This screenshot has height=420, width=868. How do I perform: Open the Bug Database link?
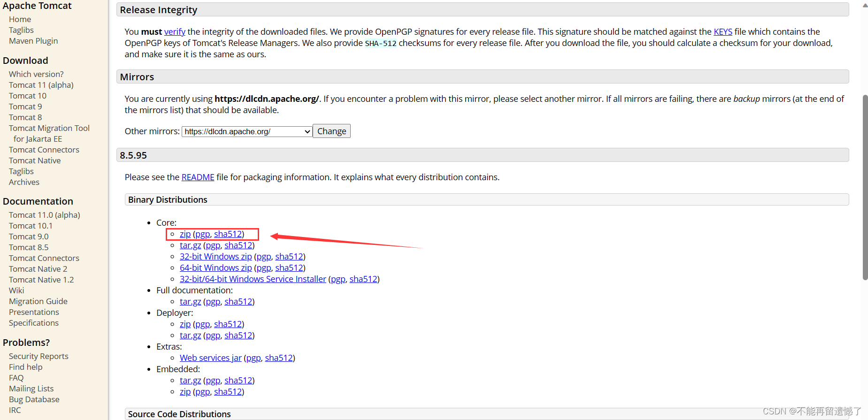pos(34,399)
